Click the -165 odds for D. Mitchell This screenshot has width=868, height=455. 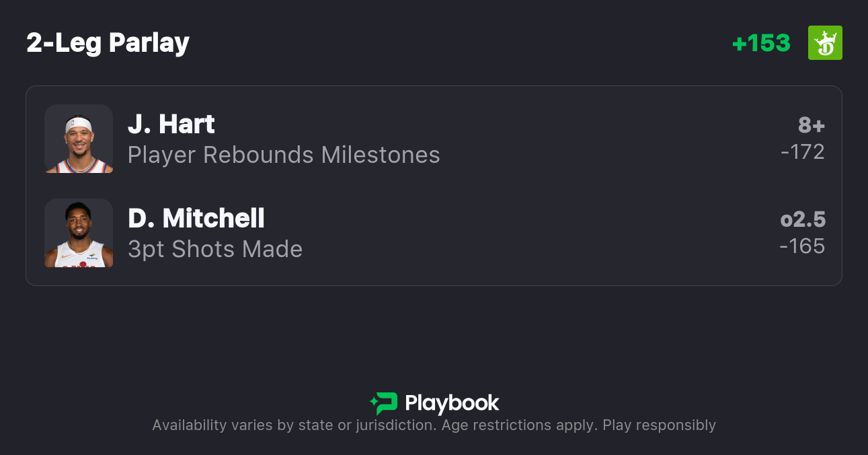click(802, 246)
